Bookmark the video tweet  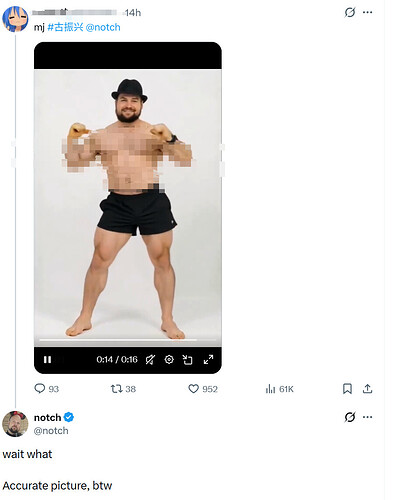347,389
